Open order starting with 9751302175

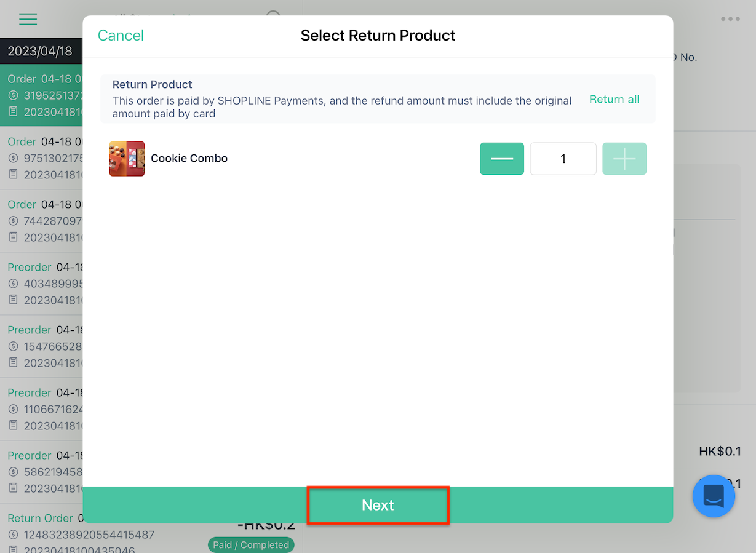click(41, 158)
